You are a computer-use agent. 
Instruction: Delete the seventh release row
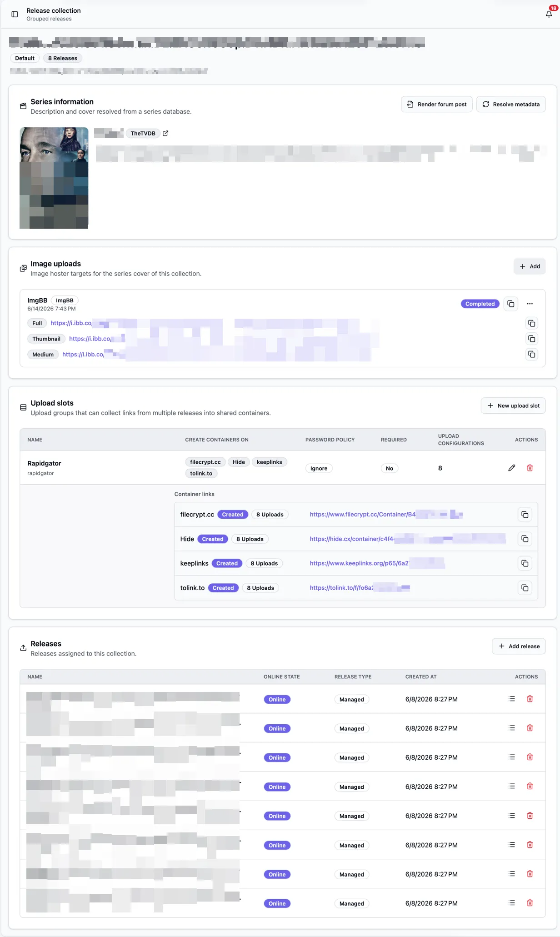[530, 874]
